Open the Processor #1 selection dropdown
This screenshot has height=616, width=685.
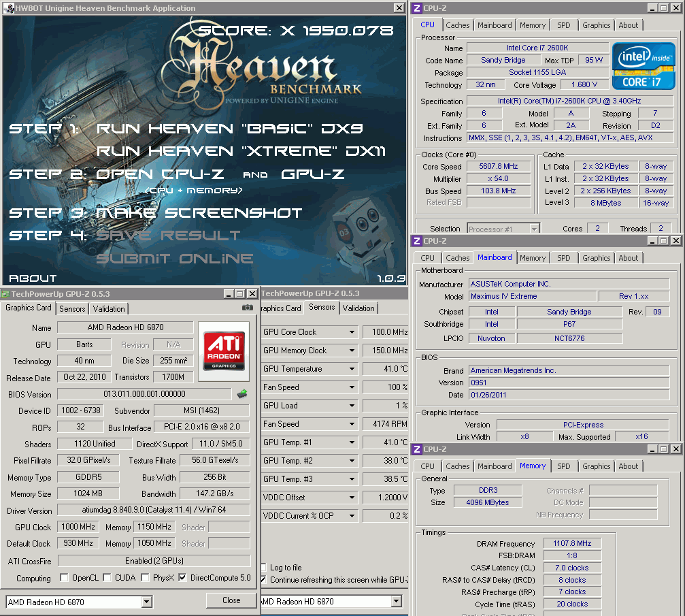[534, 229]
